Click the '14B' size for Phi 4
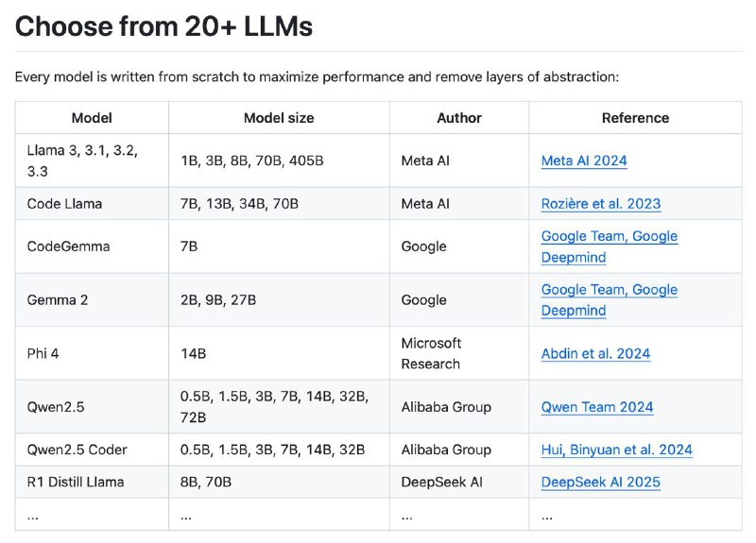The width and height of the screenshot is (756, 543). tap(194, 353)
